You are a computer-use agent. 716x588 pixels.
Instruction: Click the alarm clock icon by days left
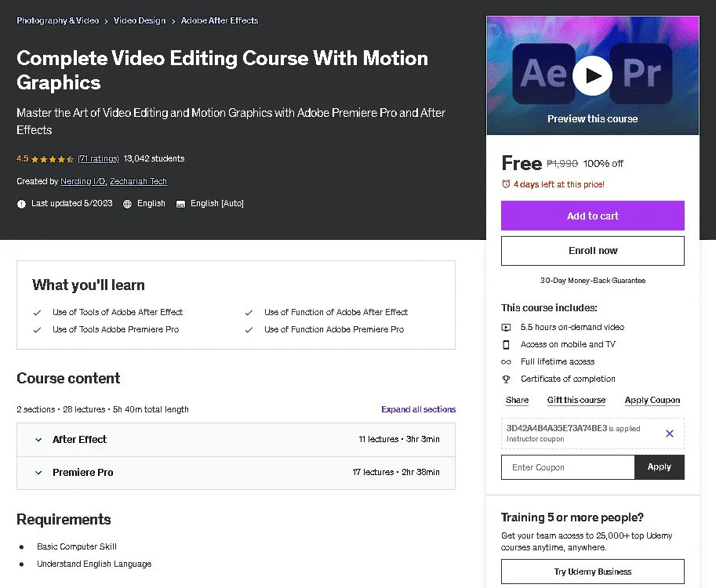pyautogui.click(x=506, y=184)
